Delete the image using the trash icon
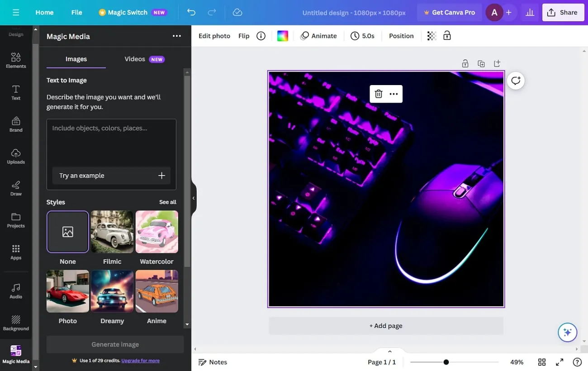The image size is (588, 371). pyautogui.click(x=378, y=94)
